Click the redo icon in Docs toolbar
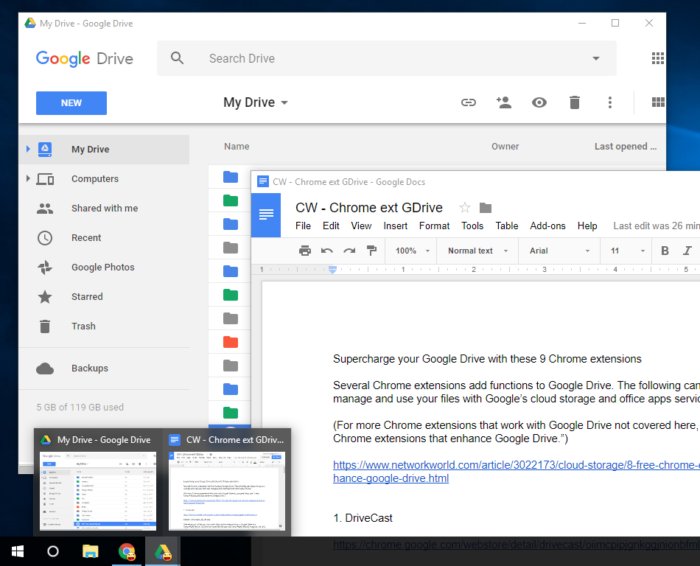700x566 pixels. pos(349,251)
